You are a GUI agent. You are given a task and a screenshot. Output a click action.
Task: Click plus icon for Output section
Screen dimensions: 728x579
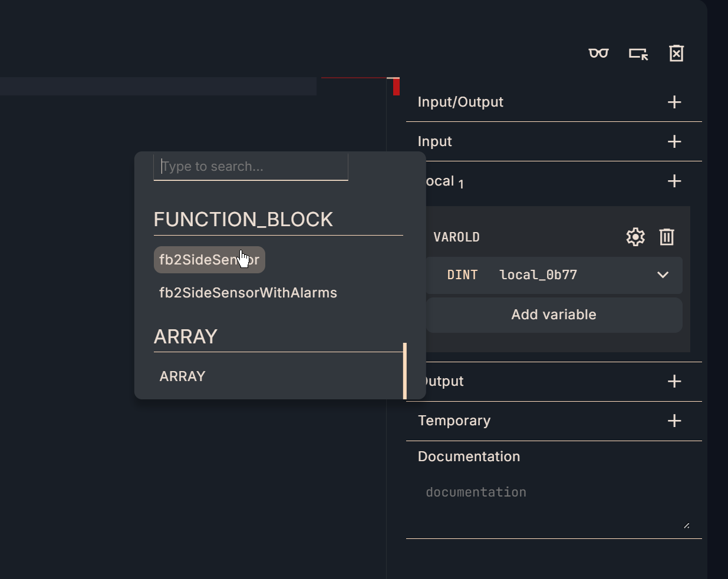click(x=674, y=381)
